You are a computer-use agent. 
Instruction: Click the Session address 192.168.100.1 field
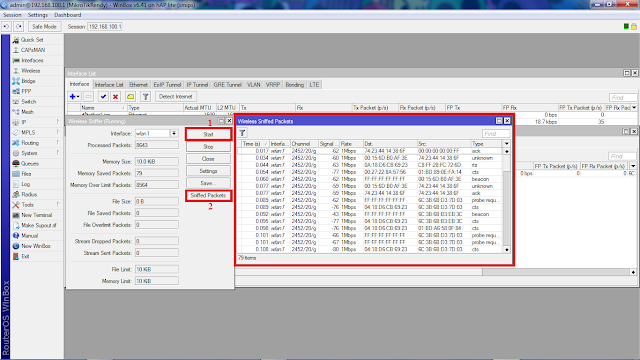[x=105, y=27]
